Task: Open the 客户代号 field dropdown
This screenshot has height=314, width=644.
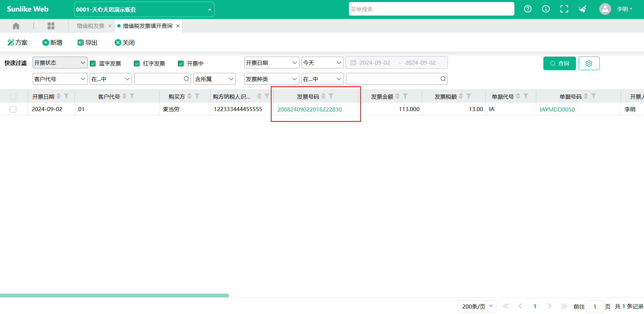Action: 60,79
